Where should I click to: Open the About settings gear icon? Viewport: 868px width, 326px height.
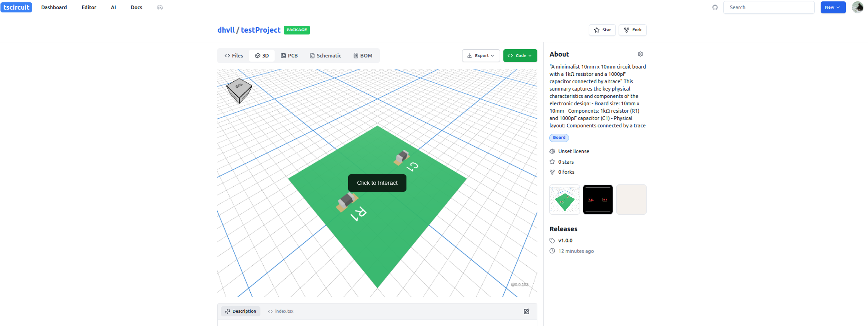point(640,54)
